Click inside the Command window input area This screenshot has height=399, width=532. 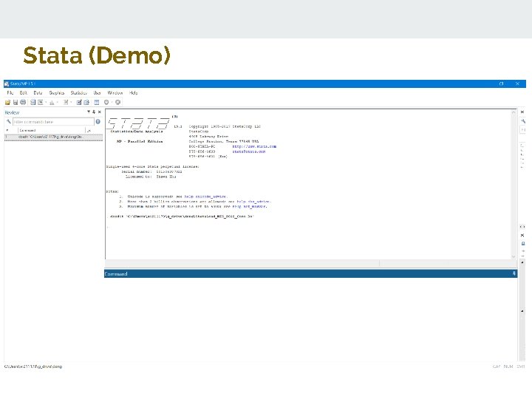tap(310, 319)
